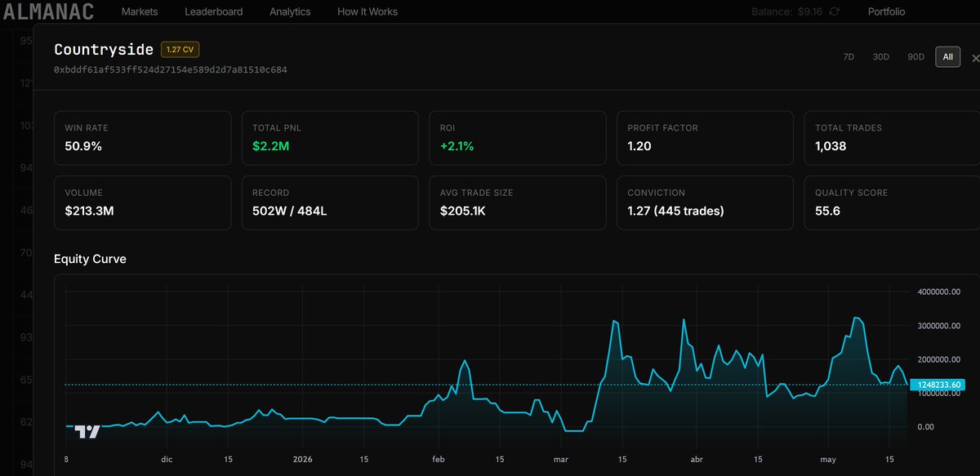Click the Volume $213.3M value

(89, 211)
